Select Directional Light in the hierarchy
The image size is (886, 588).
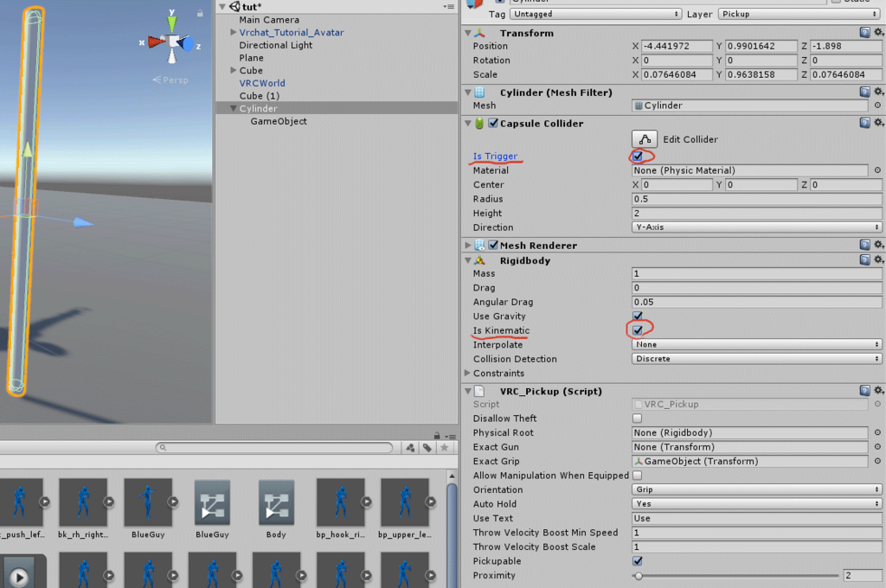coord(276,45)
